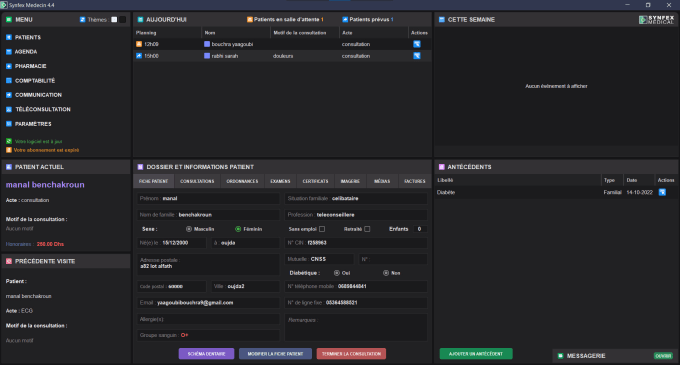Image resolution: width=680 pixels, height=365 pixels.
Task: Select Diabétique Non radio button
Action: [x=386, y=273]
